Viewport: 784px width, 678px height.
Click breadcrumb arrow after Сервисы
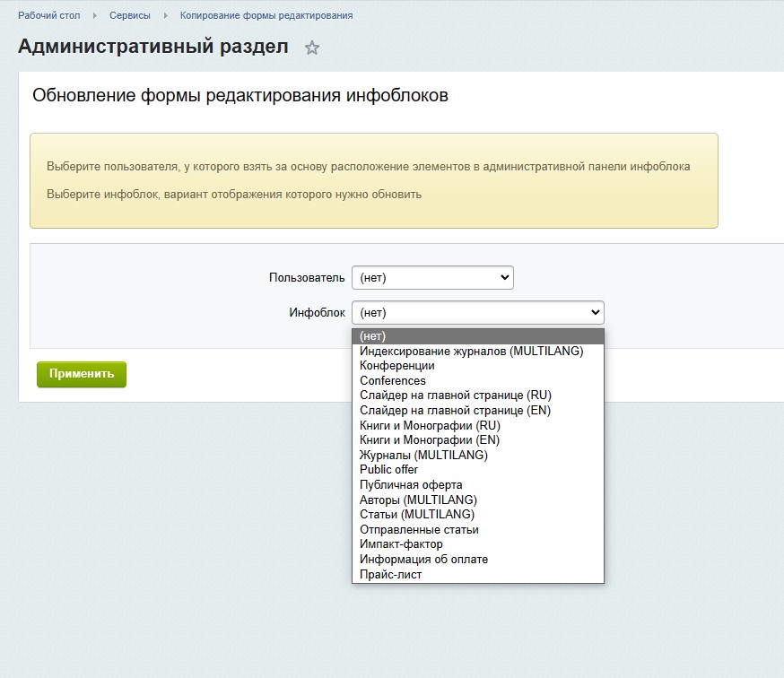click(x=165, y=15)
